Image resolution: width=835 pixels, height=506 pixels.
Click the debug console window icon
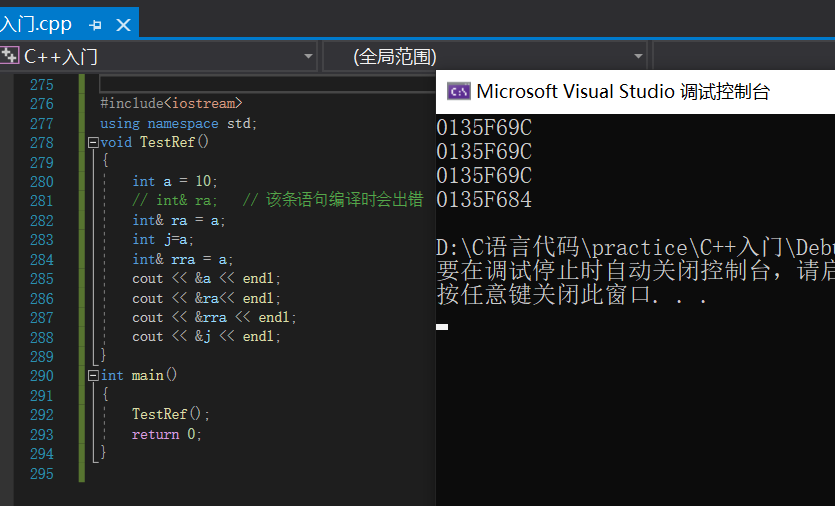click(459, 92)
